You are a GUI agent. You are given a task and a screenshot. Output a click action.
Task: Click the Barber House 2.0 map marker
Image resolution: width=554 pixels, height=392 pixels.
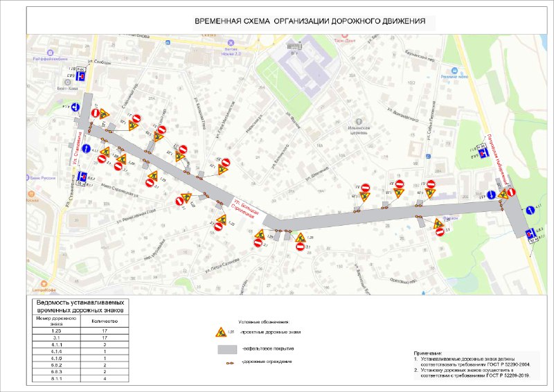click(231, 43)
